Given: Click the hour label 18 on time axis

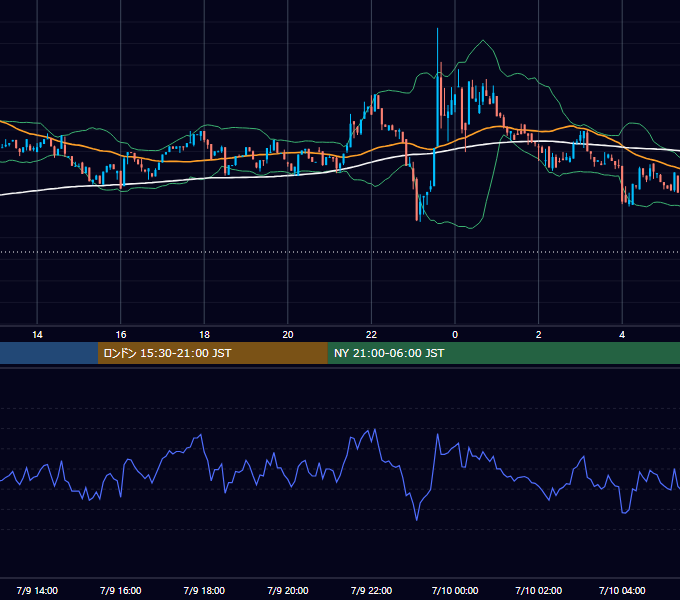Looking at the screenshot, I should (x=204, y=335).
